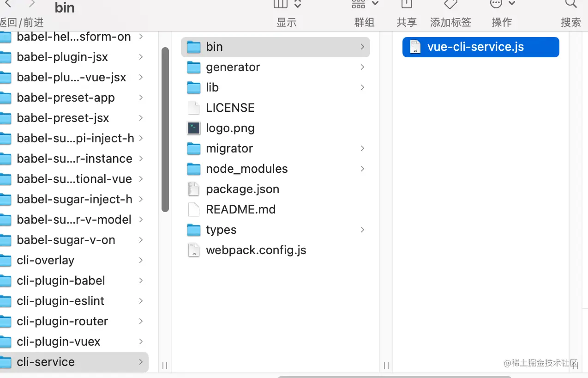Select the webpack.config.js file
Viewport: 588px width, 378px height.
(256, 250)
